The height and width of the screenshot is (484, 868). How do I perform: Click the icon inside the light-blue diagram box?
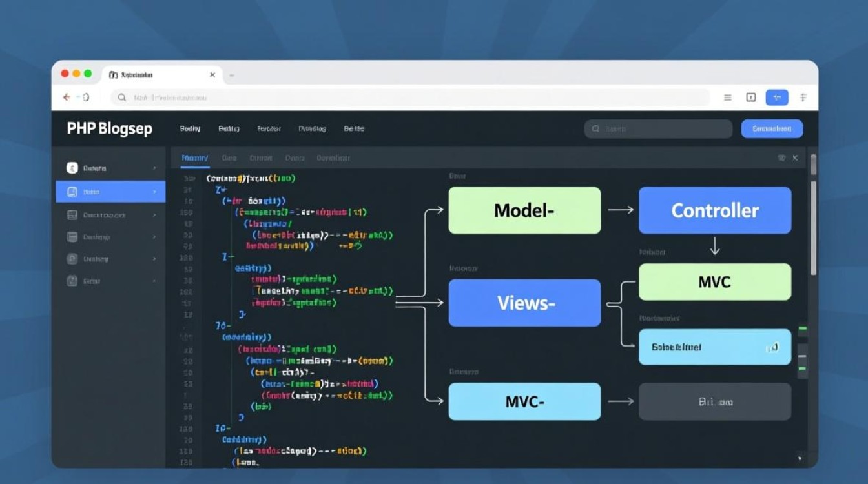[771, 348]
